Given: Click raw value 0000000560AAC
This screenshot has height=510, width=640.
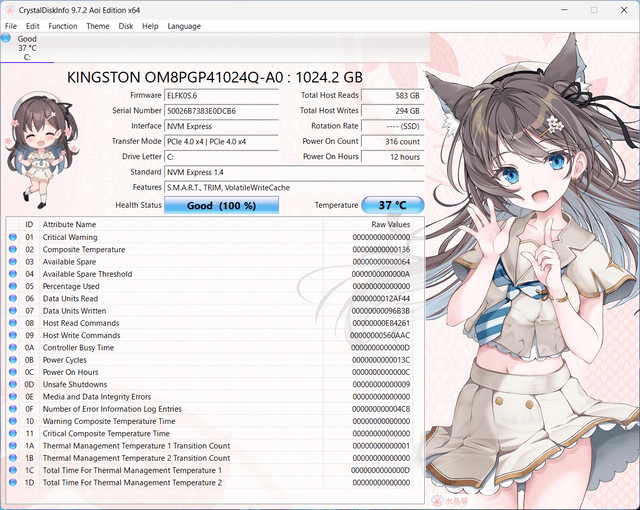Looking at the screenshot, I should pos(380,335).
